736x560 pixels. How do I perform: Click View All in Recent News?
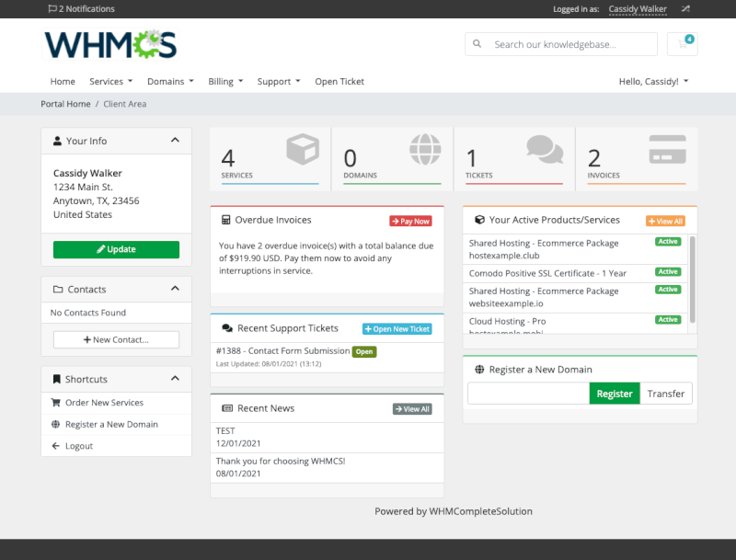[412, 409]
